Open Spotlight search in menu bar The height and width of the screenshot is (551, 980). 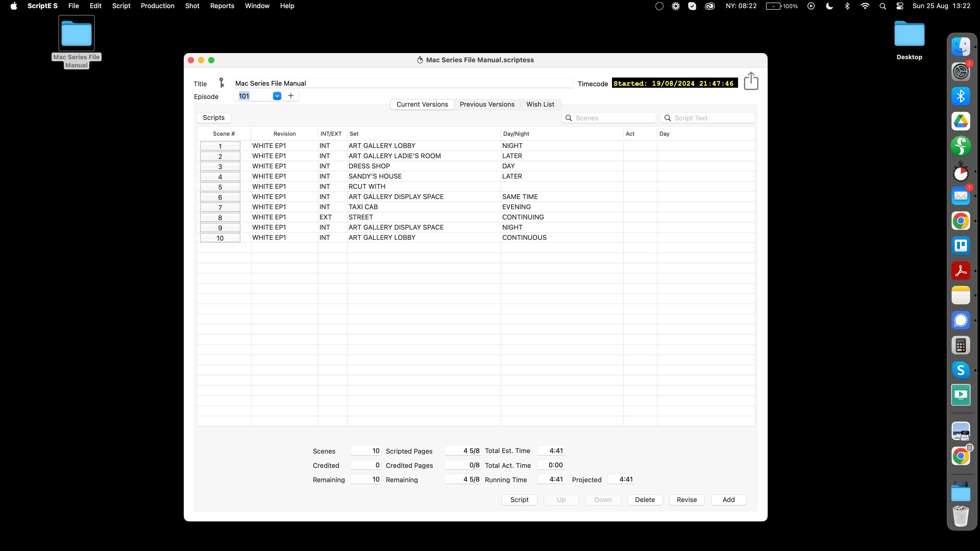tap(883, 6)
